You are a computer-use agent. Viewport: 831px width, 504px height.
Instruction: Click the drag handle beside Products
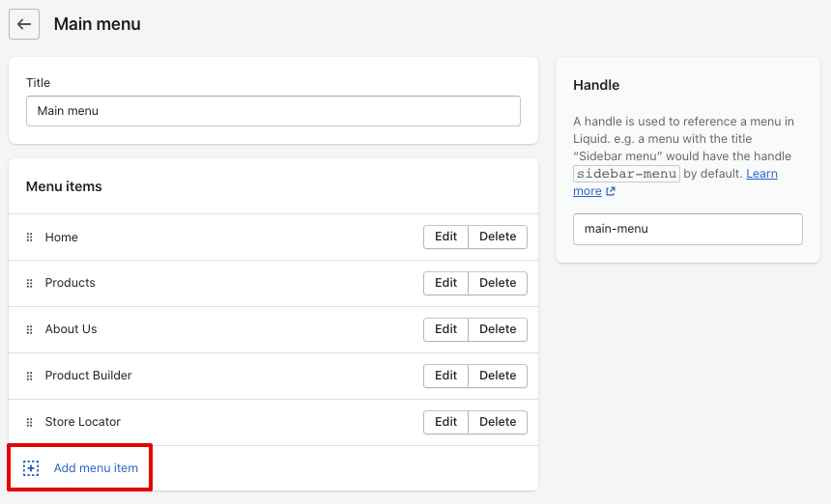coord(29,283)
